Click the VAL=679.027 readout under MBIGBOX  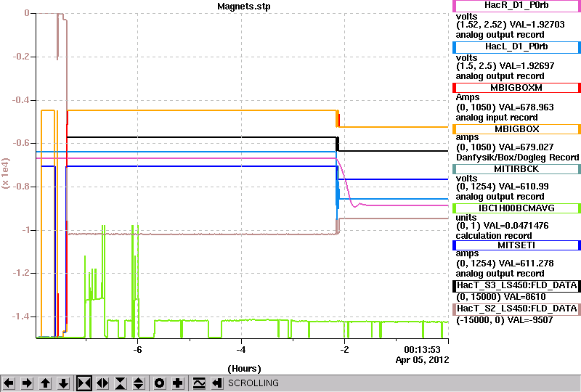click(x=526, y=147)
